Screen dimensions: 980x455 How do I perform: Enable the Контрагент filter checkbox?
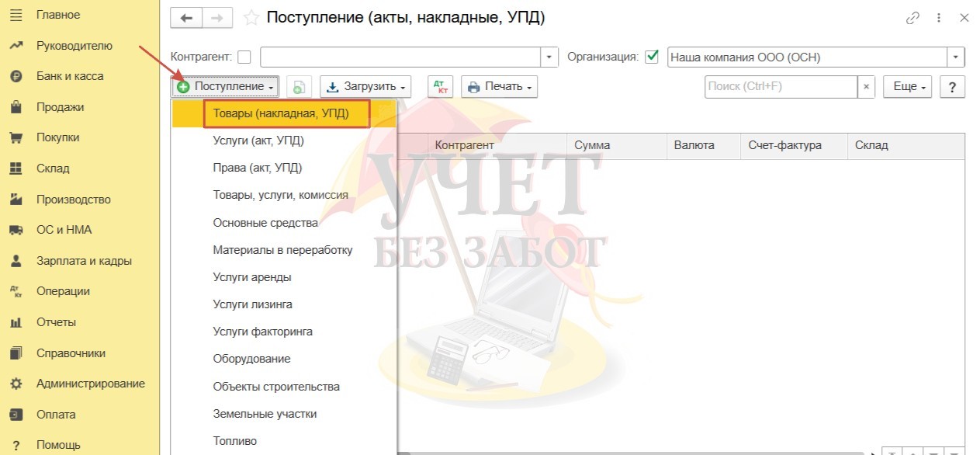click(x=244, y=57)
